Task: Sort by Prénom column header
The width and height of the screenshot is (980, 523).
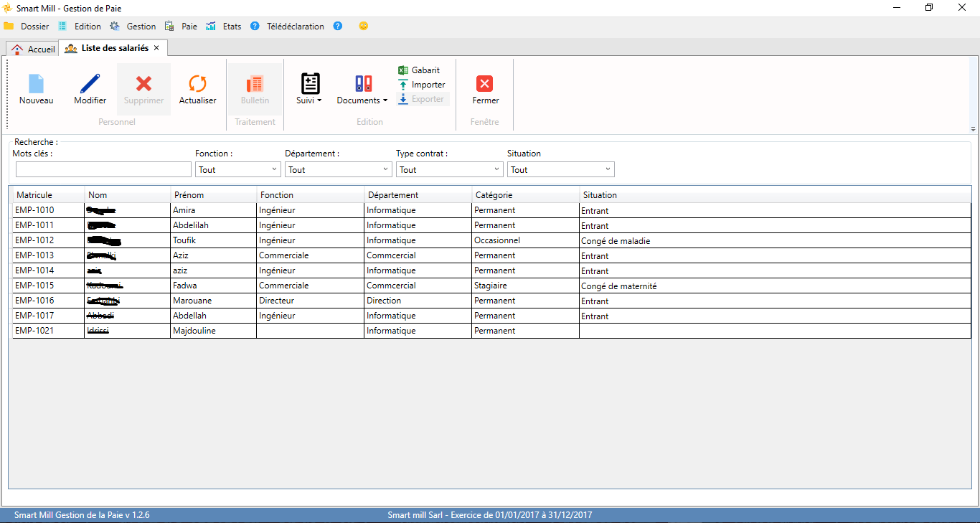Action: click(x=214, y=195)
